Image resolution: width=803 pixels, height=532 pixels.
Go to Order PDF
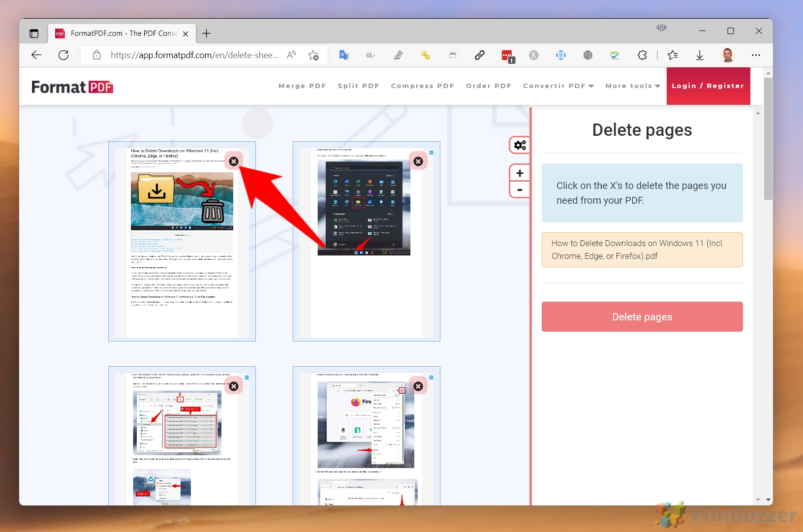coord(489,86)
